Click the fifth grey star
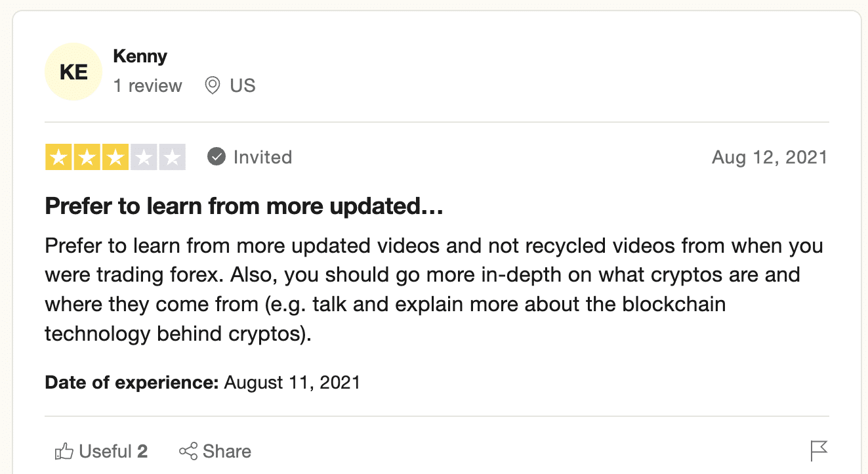The height and width of the screenshot is (474, 868). pyautogui.click(x=172, y=158)
